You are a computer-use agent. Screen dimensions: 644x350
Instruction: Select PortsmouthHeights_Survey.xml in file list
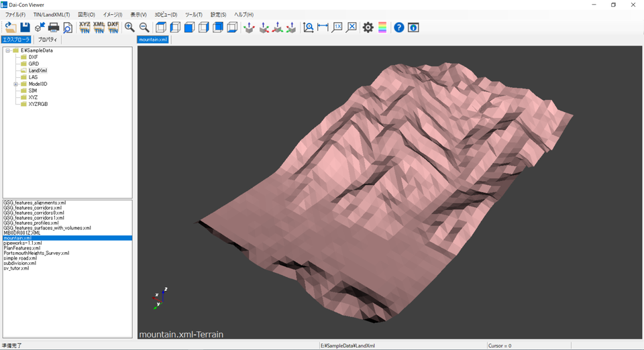pyautogui.click(x=36, y=253)
